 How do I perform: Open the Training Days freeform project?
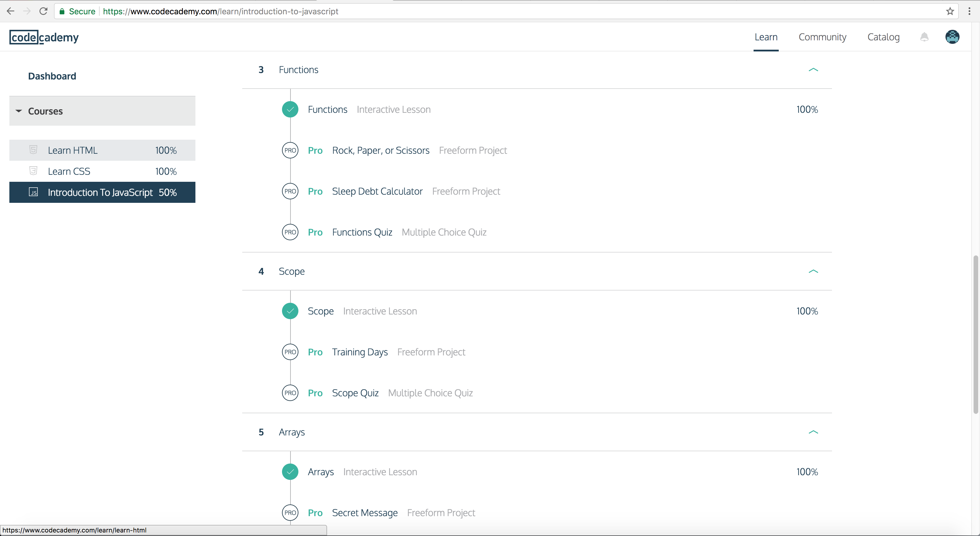click(x=360, y=352)
